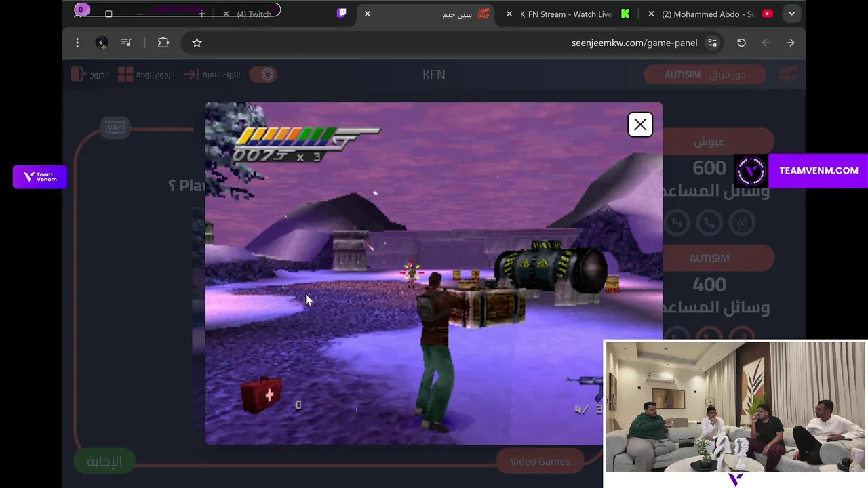The height and width of the screenshot is (488, 868).
Task: Use عبوش team's phone-call lifeline
Action: 709,223
